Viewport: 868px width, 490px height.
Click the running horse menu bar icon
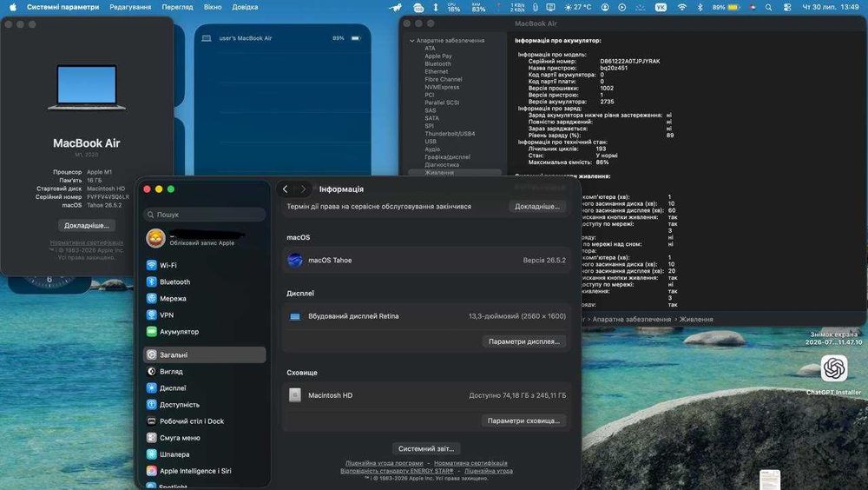(x=396, y=7)
